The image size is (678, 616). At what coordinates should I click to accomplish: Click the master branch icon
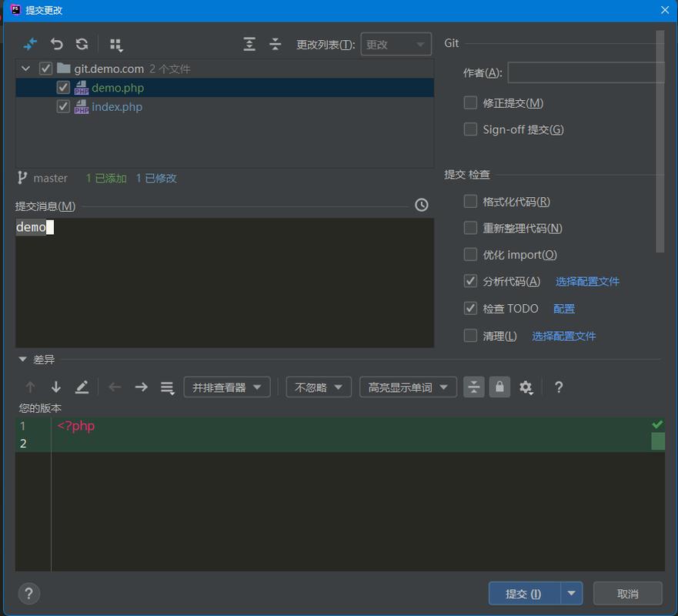pos(22,178)
